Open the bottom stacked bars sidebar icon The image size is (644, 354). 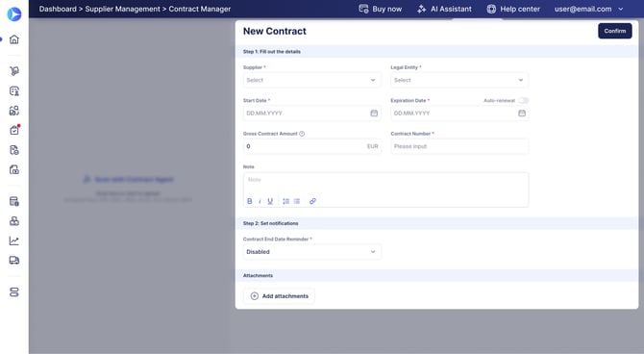coord(14,292)
